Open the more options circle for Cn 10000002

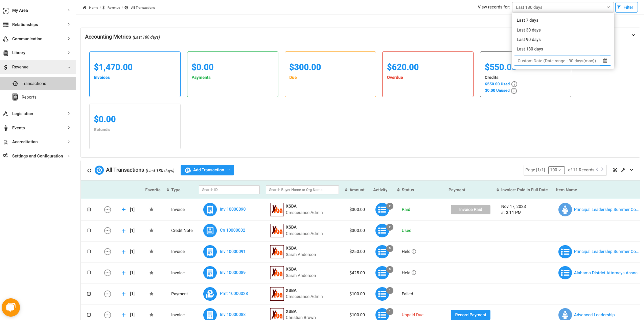[108, 231]
